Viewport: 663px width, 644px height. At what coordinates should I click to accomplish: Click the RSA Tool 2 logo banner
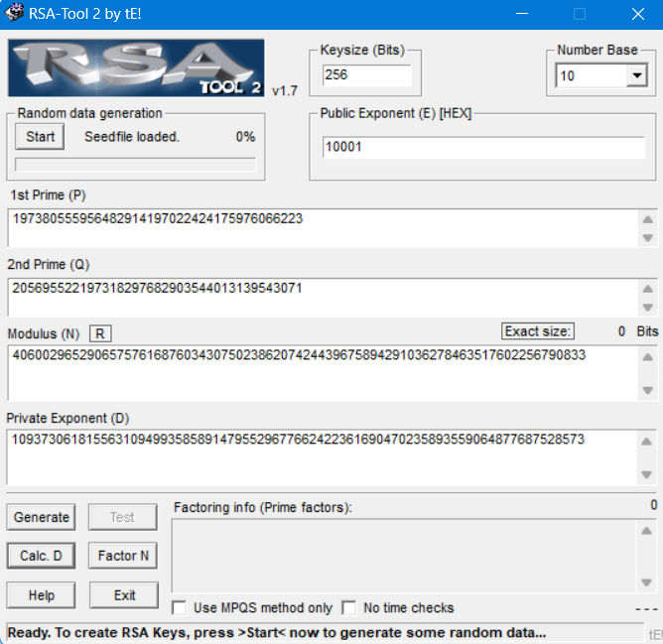pyautogui.click(x=136, y=67)
